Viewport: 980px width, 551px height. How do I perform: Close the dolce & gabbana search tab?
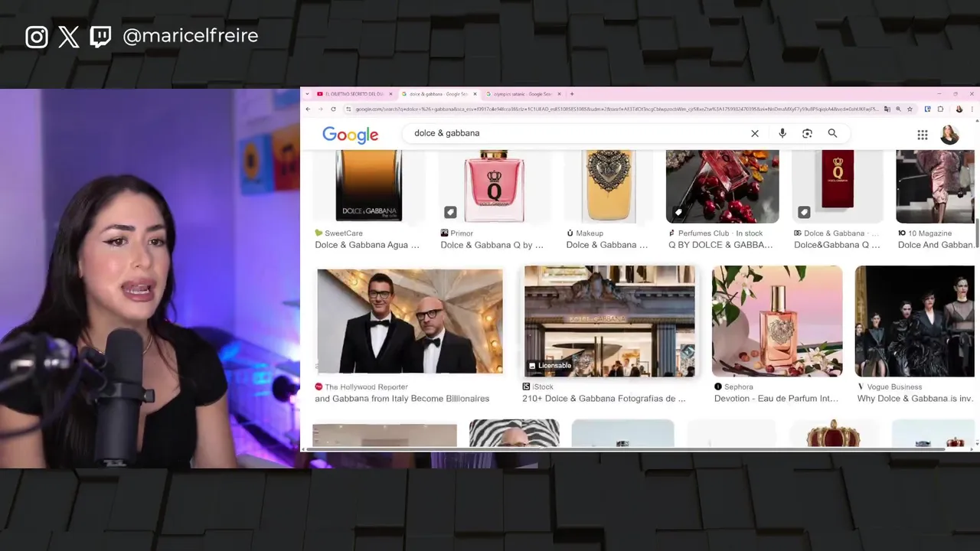click(x=475, y=94)
